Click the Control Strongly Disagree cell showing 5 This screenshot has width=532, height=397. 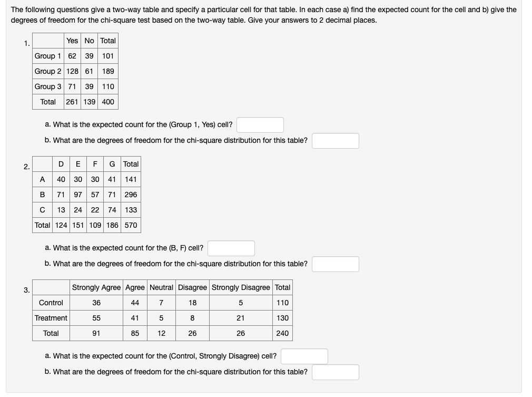(x=241, y=303)
